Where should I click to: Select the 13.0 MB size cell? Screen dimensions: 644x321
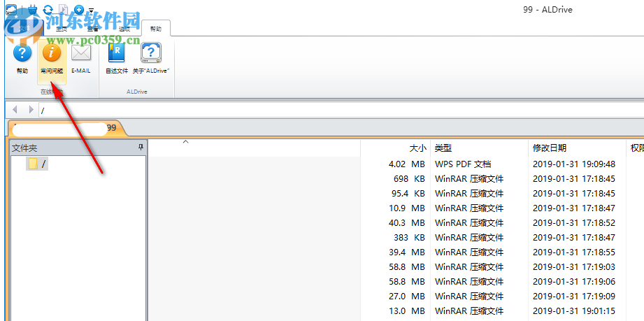406,311
